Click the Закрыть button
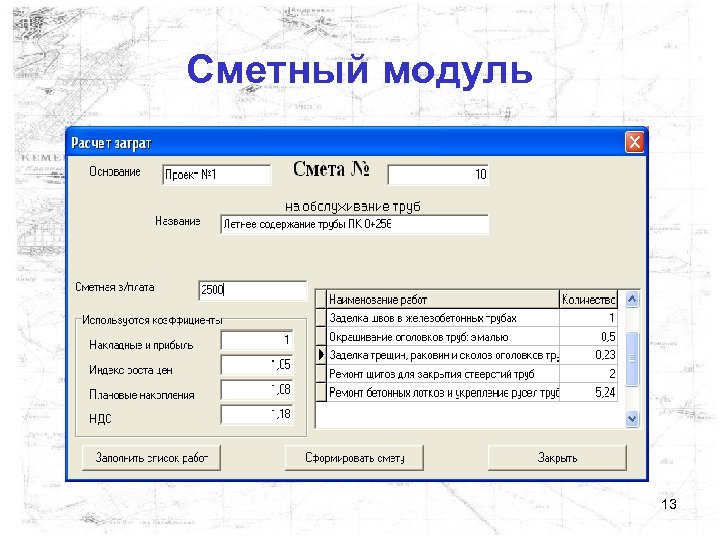This screenshot has height=540, width=720. (x=557, y=457)
